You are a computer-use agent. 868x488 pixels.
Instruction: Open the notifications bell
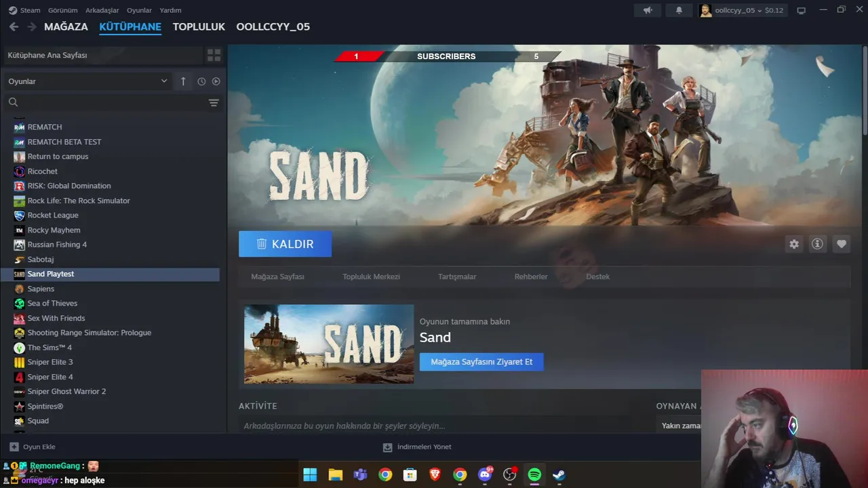[679, 10]
